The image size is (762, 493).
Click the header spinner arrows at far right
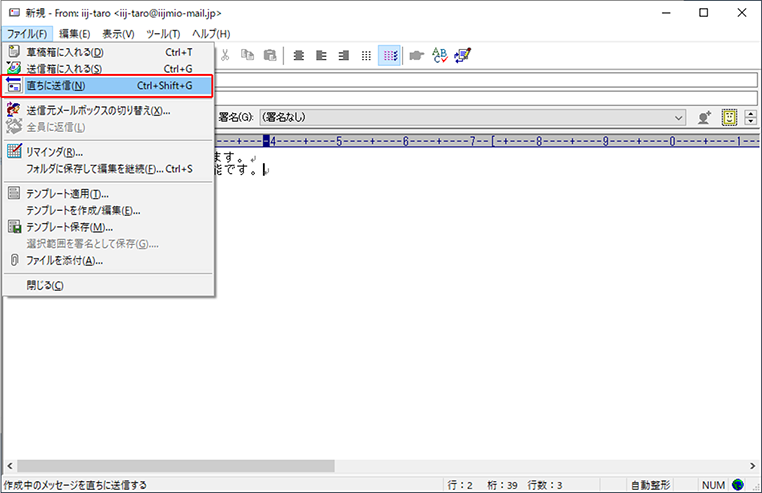tap(751, 117)
